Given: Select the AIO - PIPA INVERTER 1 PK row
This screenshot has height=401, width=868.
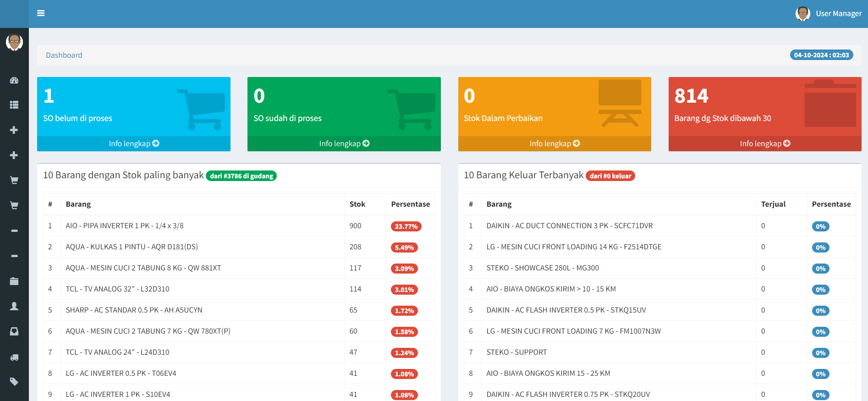Looking at the screenshot, I should (x=125, y=226).
